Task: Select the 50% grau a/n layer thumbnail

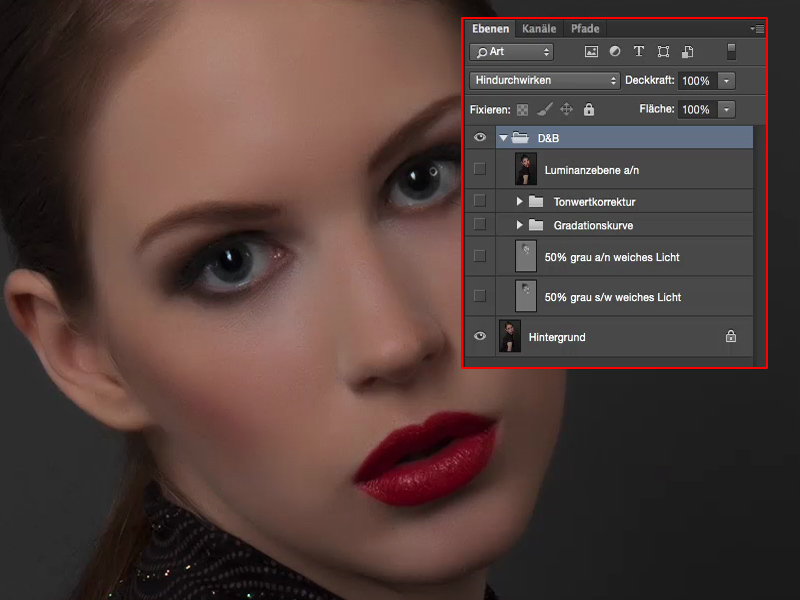Action: pos(526,256)
